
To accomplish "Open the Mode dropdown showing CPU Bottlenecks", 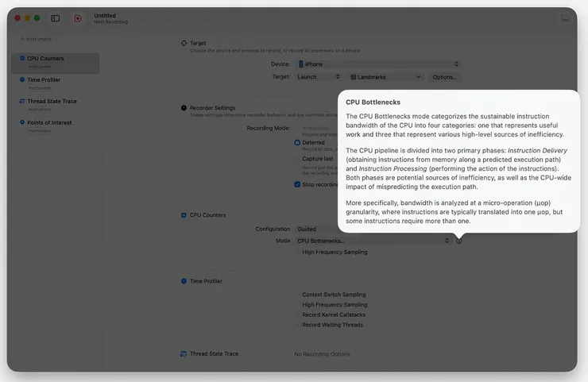I will (x=373, y=241).
